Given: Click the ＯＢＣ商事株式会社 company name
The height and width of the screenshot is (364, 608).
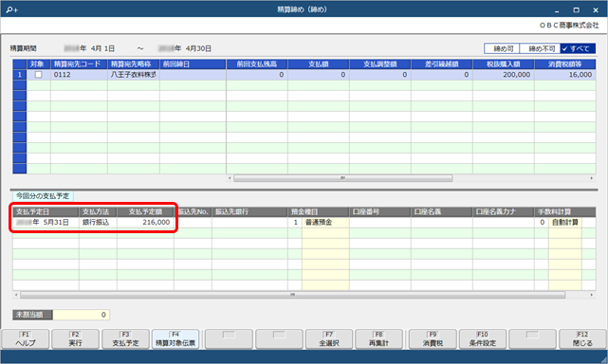Looking at the screenshot, I should (x=569, y=26).
